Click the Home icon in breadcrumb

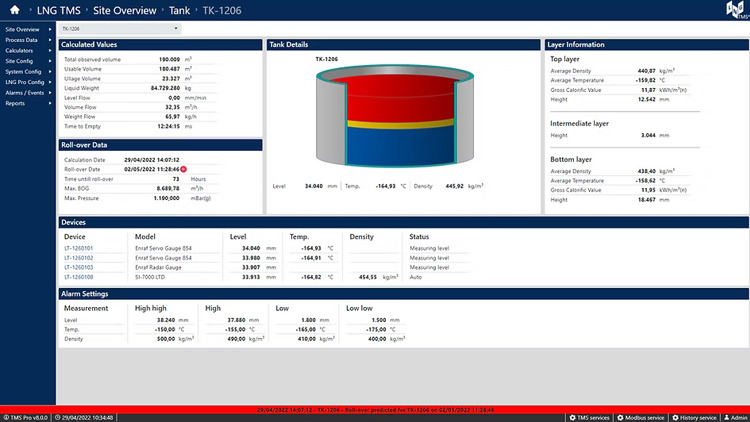[x=14, y=10]
